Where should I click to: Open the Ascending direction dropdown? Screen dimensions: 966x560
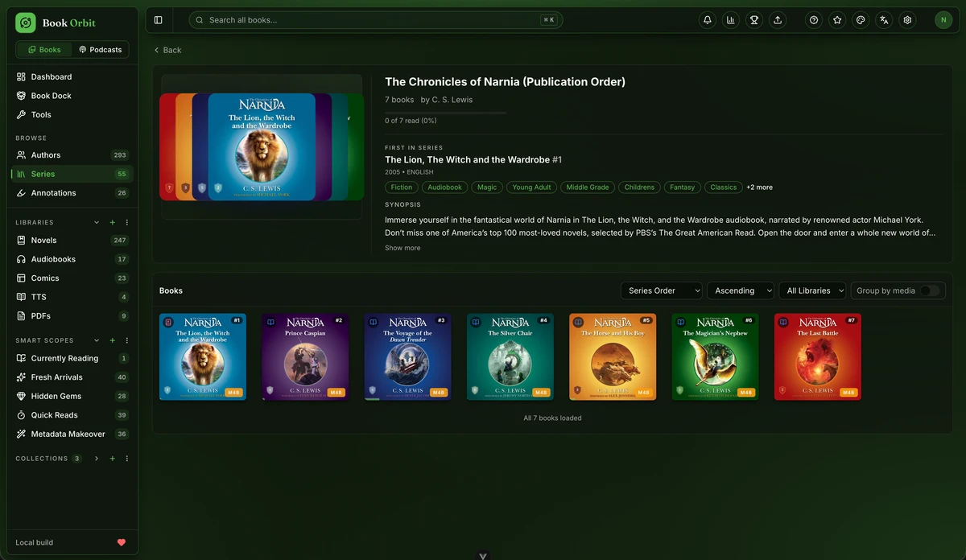pyautogui.click(x=741, y=290)
